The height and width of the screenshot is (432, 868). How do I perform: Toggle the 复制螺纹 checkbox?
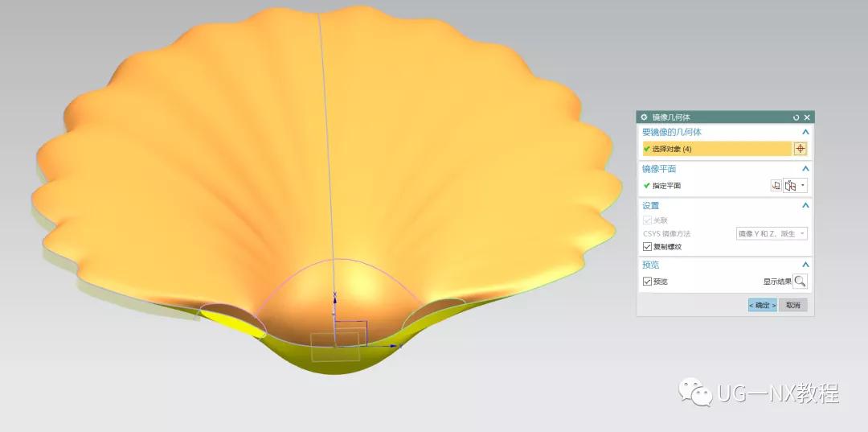point(647,246)
